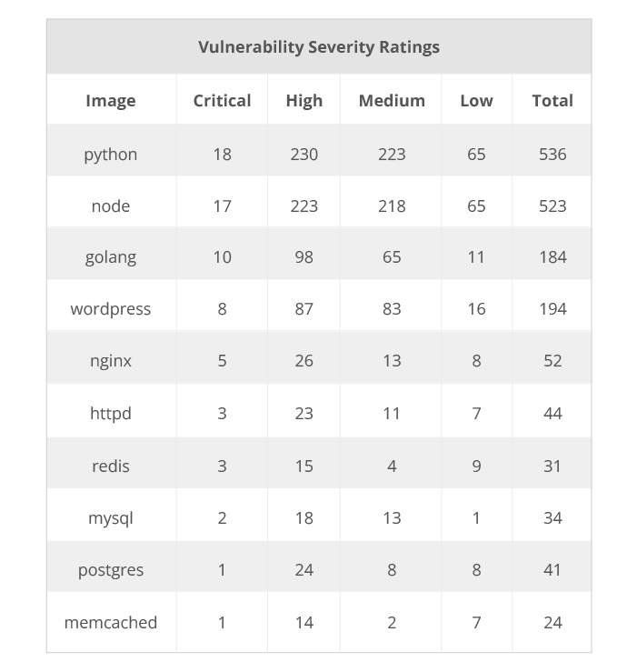Select the golang row label
637x672 pixels.
tap(111, 257)
